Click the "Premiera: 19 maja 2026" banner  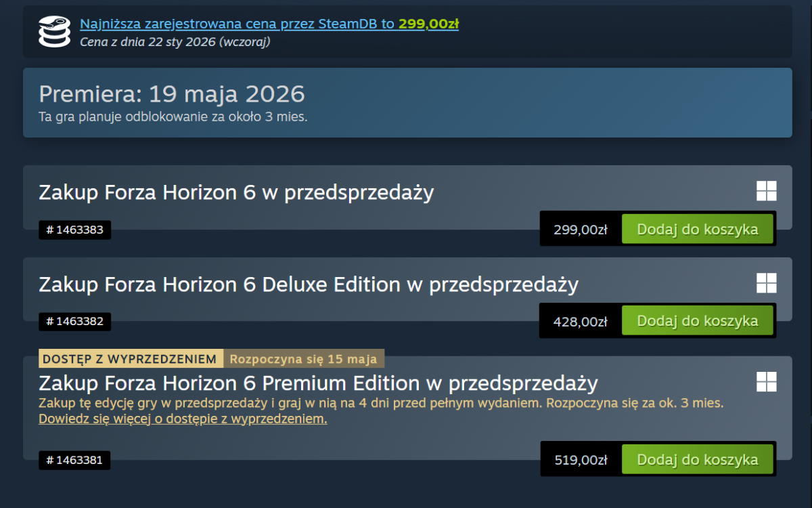(x=172, y=93)
